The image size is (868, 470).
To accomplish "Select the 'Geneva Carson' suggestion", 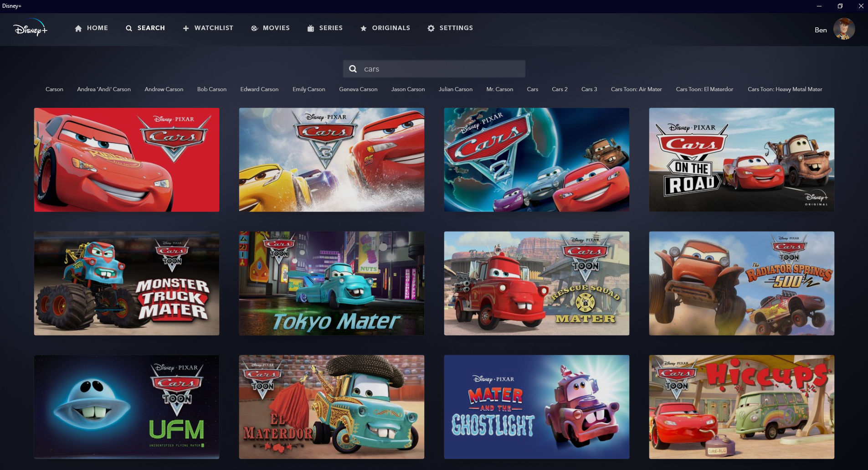I will pos(358,89).
